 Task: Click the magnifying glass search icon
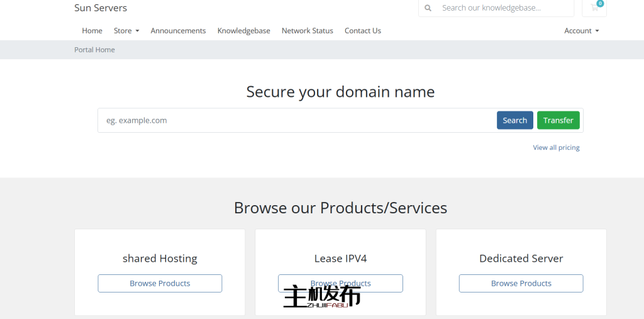pyautogui.click(x=428, y=8)
